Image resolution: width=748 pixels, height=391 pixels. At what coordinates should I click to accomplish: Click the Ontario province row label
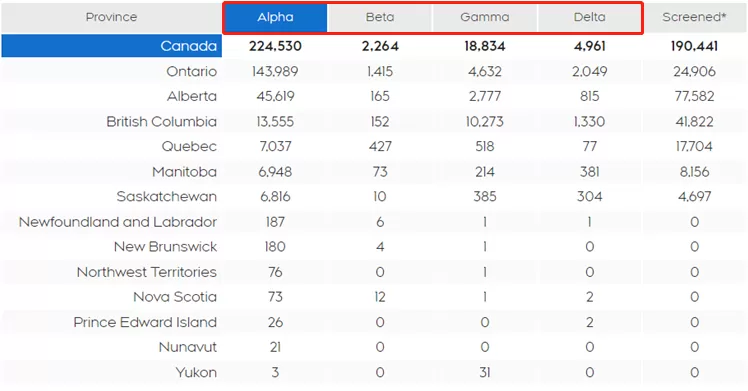tap(191, 72)
